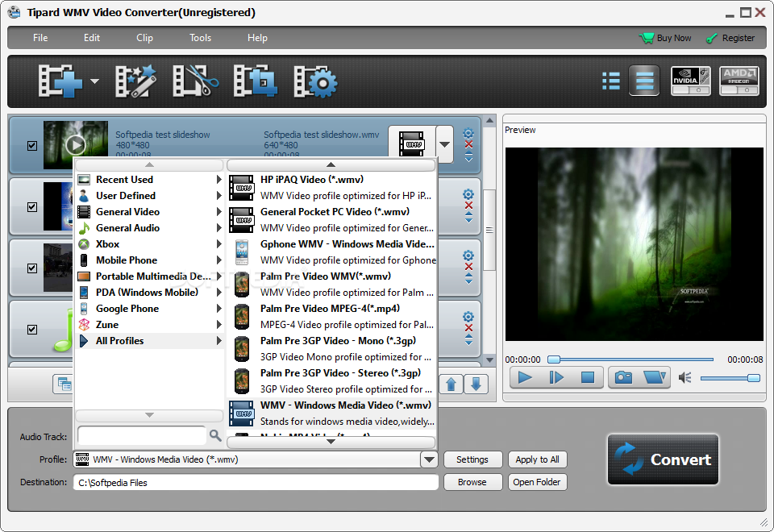The image size is (774, 532).
Task: Remove the second file with red X
Action: coord(468,206)
